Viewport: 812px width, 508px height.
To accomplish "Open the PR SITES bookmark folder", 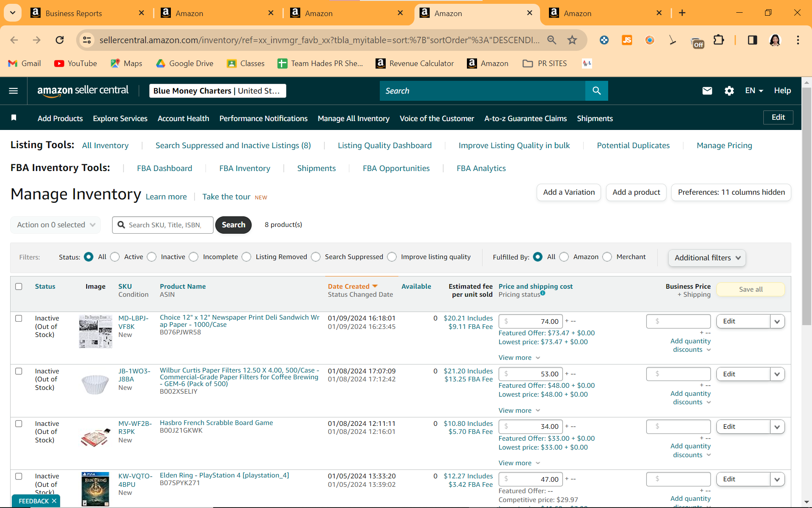I will click(x=545, y=63).
